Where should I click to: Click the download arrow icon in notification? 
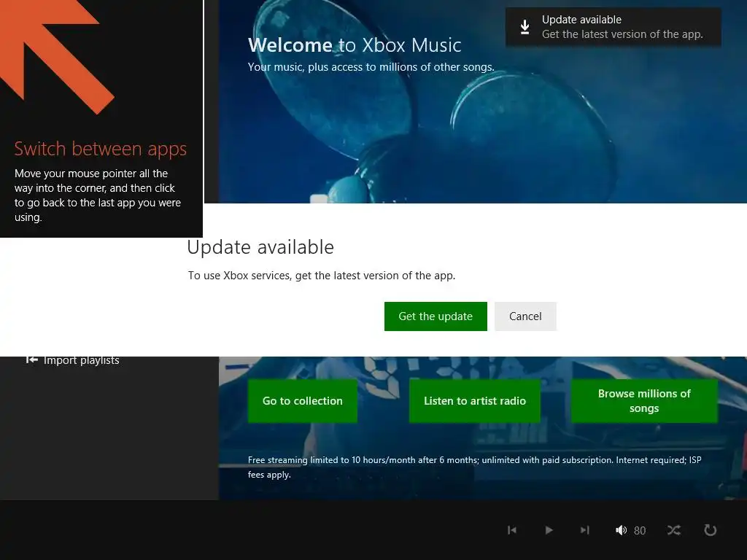point(525,27)
